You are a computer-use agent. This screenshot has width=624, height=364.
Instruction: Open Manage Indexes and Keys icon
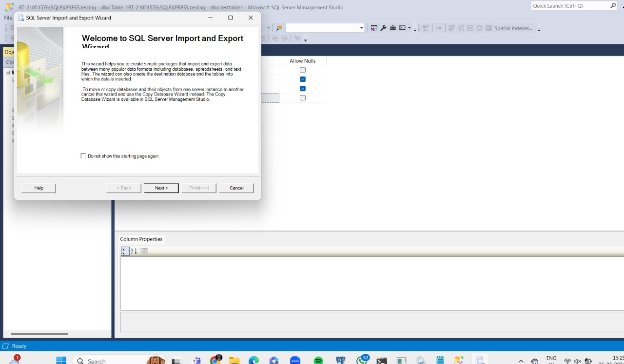pos(461,28)
